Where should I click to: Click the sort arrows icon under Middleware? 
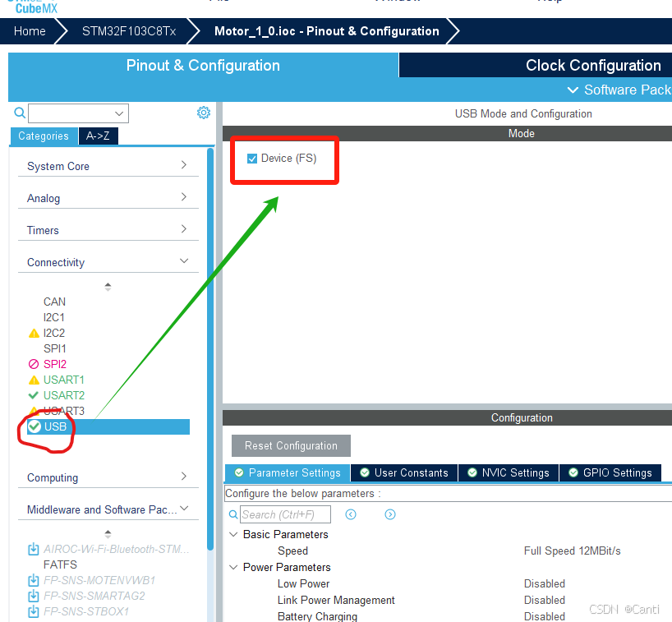tap(108, 534)
